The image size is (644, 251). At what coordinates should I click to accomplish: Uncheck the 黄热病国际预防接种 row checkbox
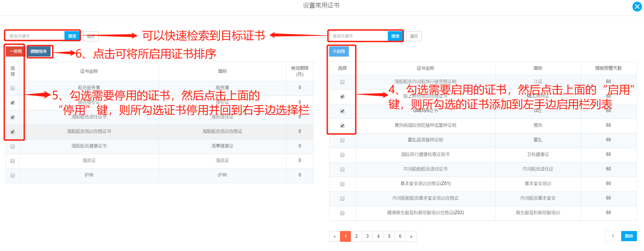[342, 126]
